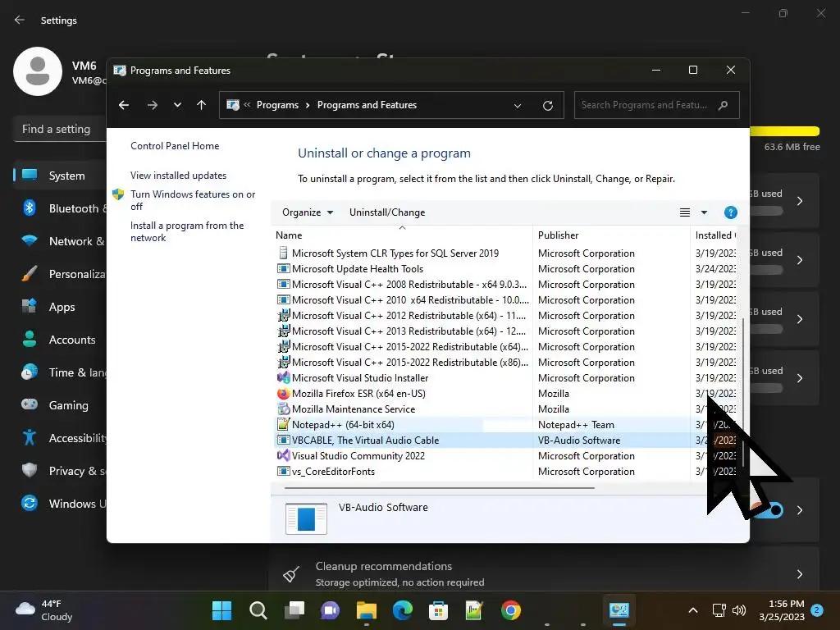
Task: Expand Cleanup recommendations chevron
Action: pyautogui.click(x=799, y=574)
